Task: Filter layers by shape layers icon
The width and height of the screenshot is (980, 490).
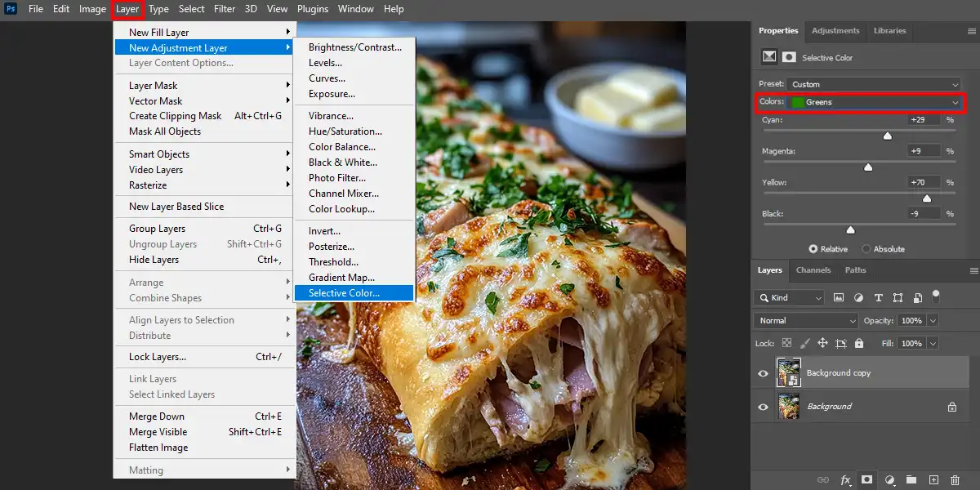Action: [x=898, y=298]
